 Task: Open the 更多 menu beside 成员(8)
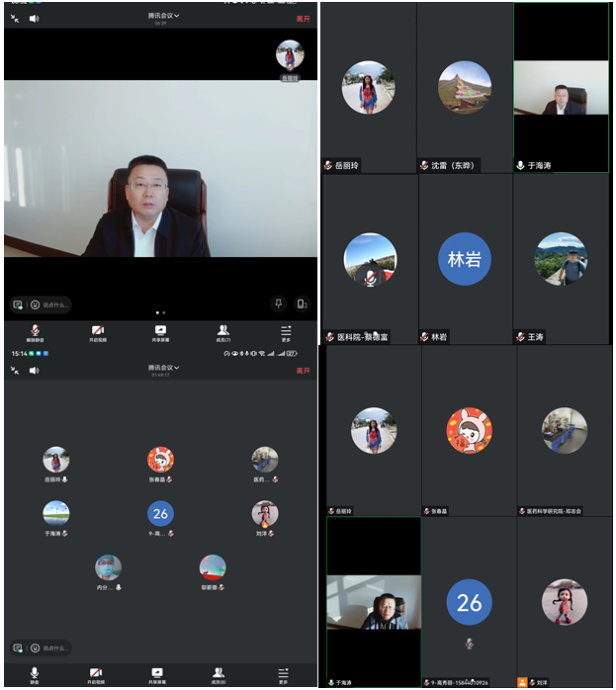(285, 672)
